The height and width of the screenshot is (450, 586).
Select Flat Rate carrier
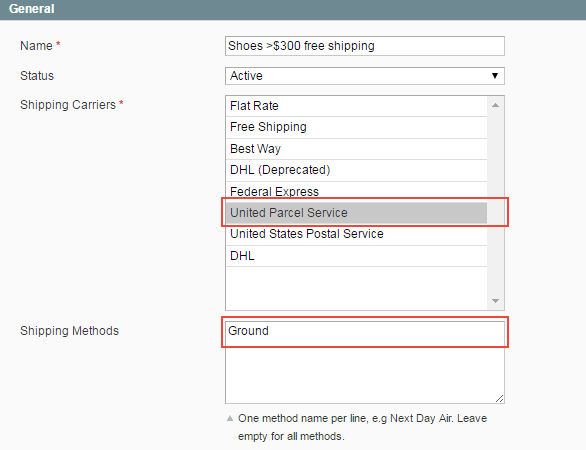point(357,106)
